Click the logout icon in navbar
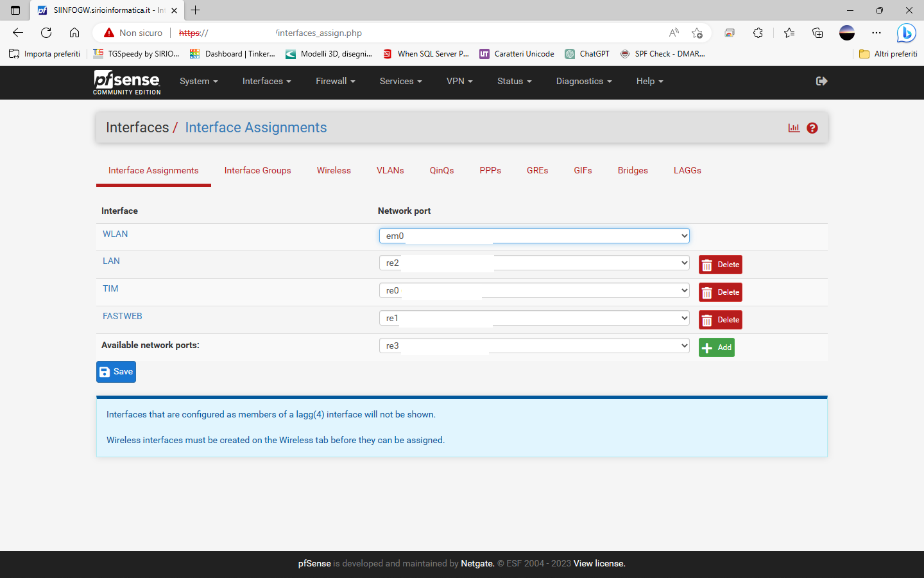924x578 pixels. pos(821,81)
